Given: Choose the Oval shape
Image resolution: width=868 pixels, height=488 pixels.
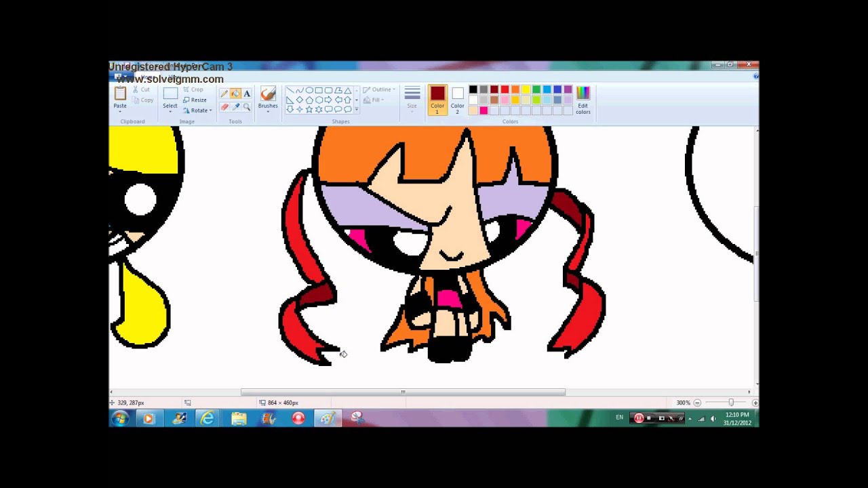Looking at the screenshot, I should tap(309, 90).
